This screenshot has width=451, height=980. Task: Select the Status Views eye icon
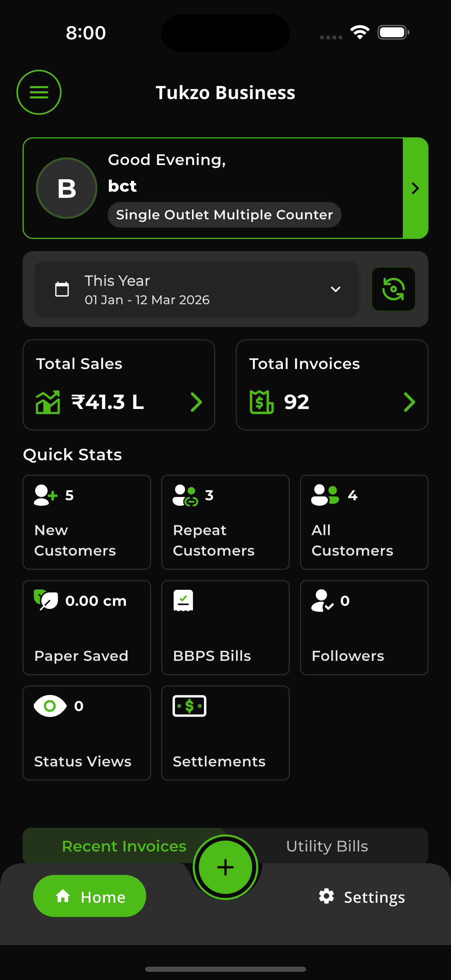50,706
